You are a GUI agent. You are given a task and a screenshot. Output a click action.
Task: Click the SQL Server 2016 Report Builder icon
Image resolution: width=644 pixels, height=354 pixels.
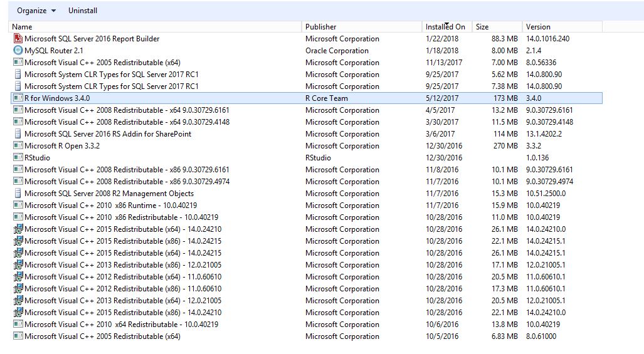[18, 39]
